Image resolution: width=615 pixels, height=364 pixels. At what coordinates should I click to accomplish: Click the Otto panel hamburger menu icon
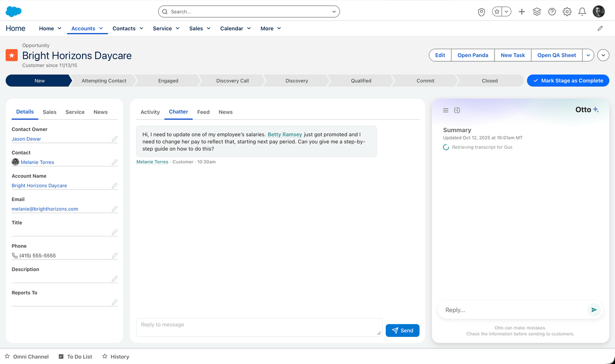pos(446,111)
